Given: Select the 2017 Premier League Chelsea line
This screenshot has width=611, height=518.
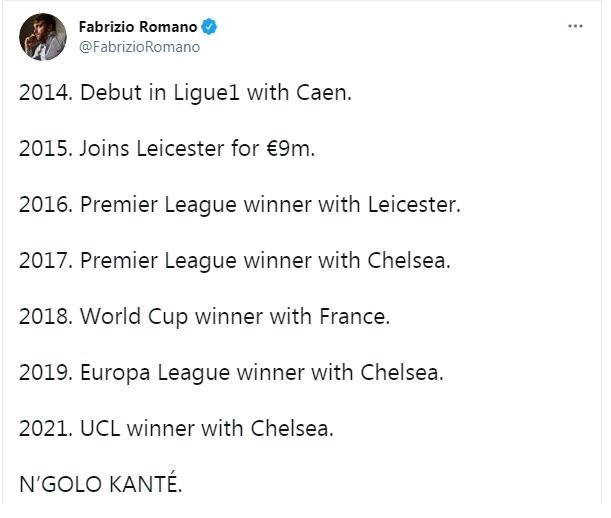Looking at the screenshot, I should click(x=235, y=261).
